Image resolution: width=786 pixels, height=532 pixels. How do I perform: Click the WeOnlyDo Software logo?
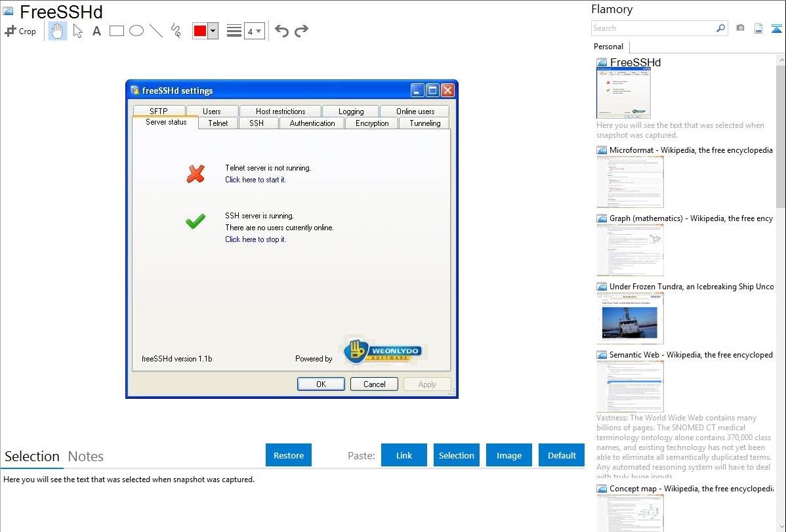point(384,351)
